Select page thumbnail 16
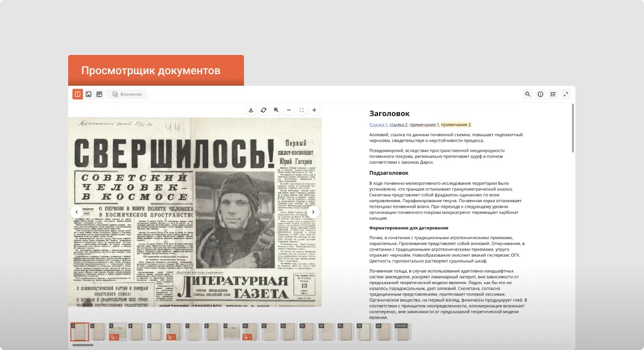Viewport: 644px width, 350px height. tap(365, 331)
